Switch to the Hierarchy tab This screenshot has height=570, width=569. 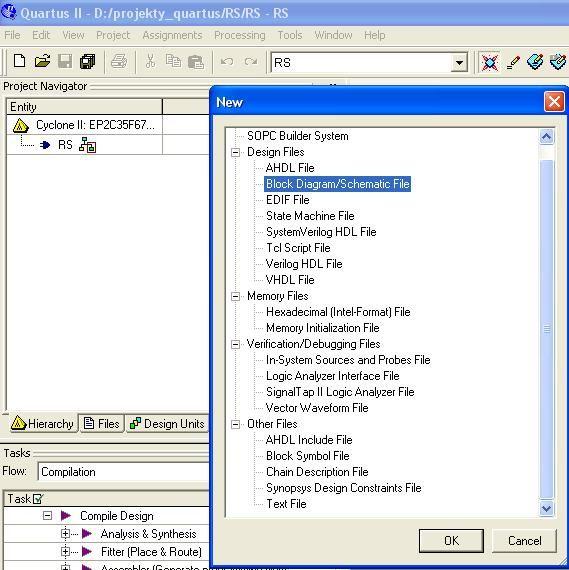[43, 424]
